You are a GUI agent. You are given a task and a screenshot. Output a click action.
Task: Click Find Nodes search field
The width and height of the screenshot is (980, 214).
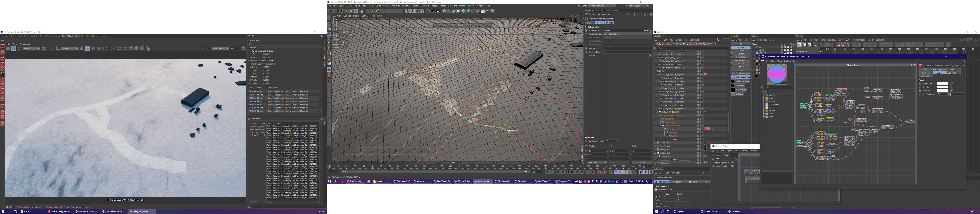(778, 88)
